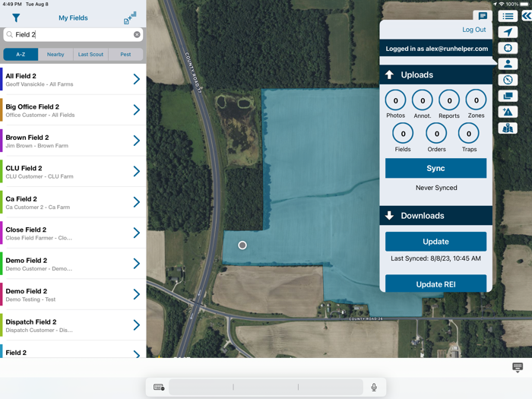Tap the Last Synced 8/8/23 text
The image size is (532, 399).
pos(435,258)
